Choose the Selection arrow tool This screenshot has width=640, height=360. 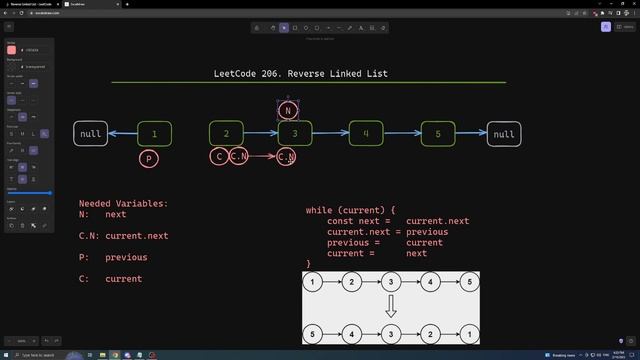pyautogui.click(x=284, y=28)
